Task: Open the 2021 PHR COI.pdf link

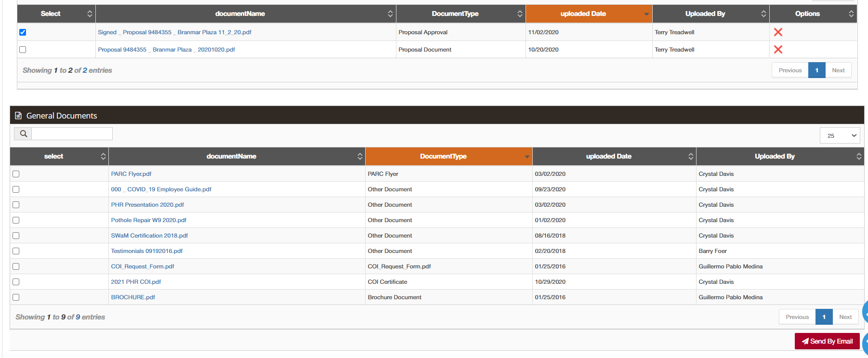Action: pos(136,282)
